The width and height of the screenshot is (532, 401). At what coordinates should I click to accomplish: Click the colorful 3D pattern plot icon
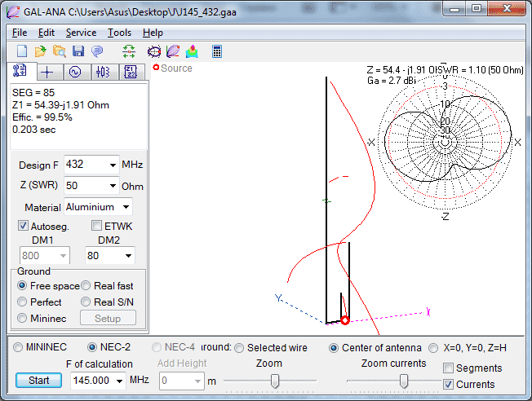(x=191, y=51)
